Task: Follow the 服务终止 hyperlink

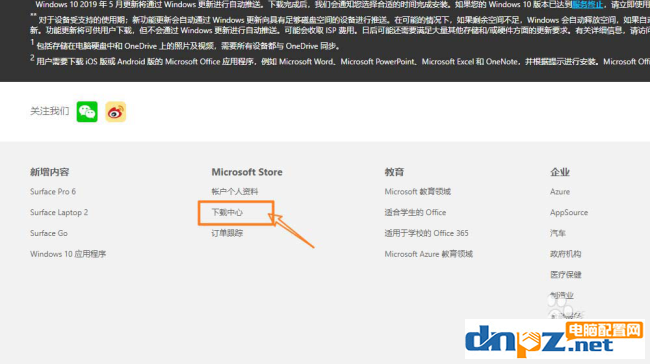Action: [x=587, y=5]
